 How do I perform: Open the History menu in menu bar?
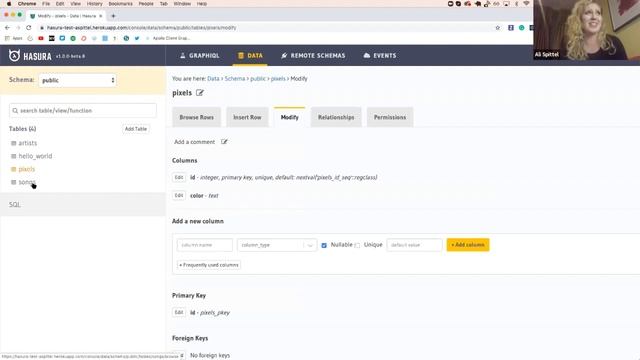[x=94, y=4]
